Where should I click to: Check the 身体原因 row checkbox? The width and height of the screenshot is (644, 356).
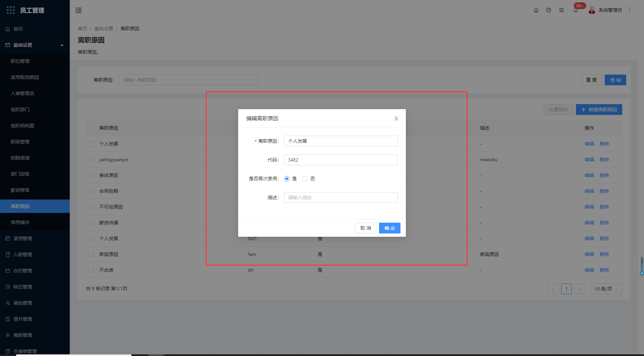coord(91,175)
